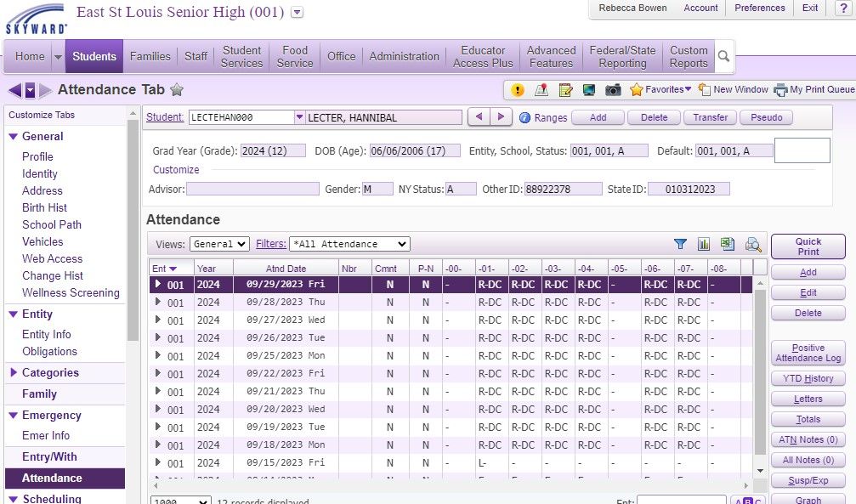The image size is (856, 504).
Task: Click the search magnifier in navigation bar
Action: pos(724,56)
